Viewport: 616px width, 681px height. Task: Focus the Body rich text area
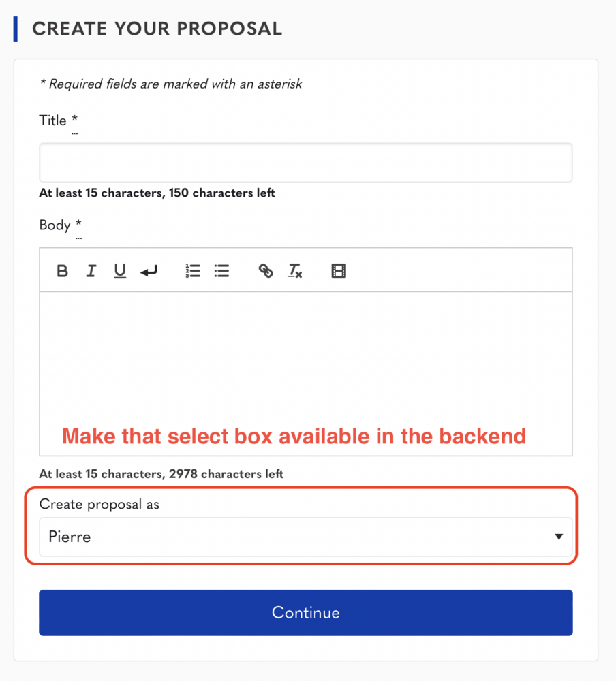tap(305, 361)
